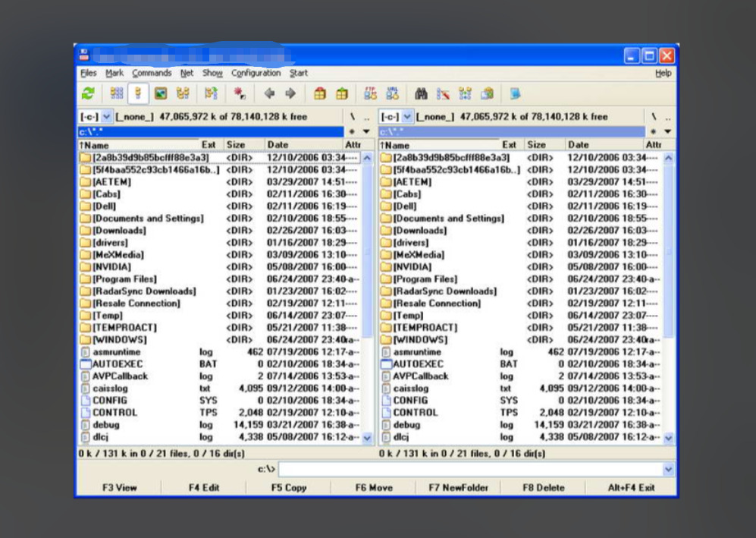Click the Forward arrow toolbar icon
Screen dimensions: 756x538
click(x=290, y=93)
